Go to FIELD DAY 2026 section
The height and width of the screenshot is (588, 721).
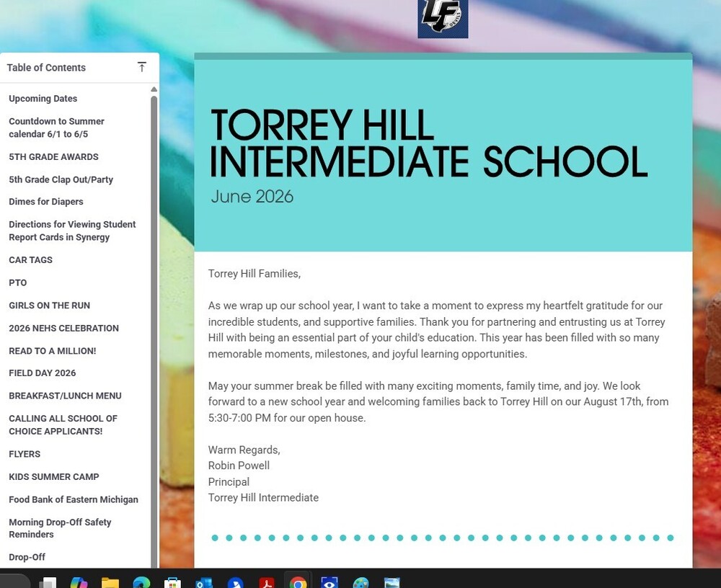click(x=43, y=373)
